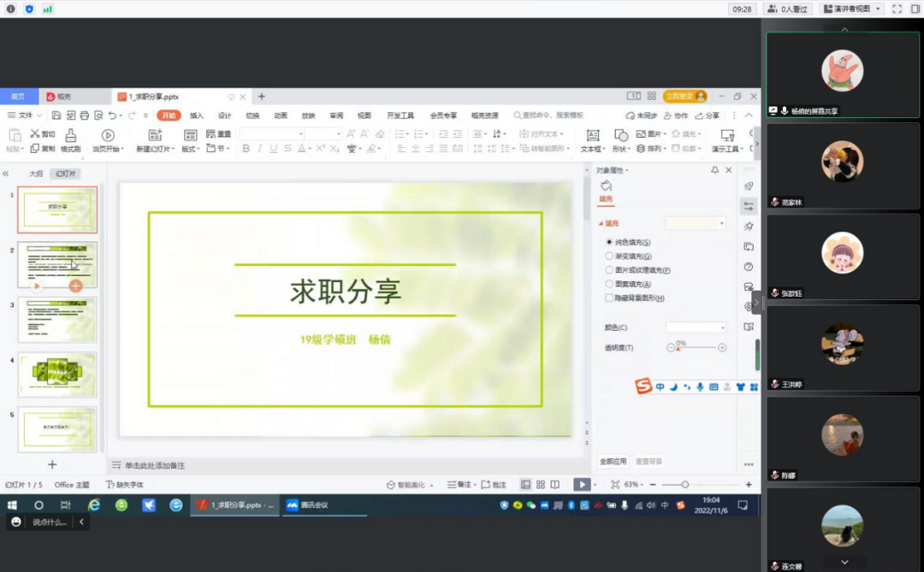Select Picture or texture fill (图片或纹理填充)
The height and width of the screenshot is (572, 924).
(609, 270)
